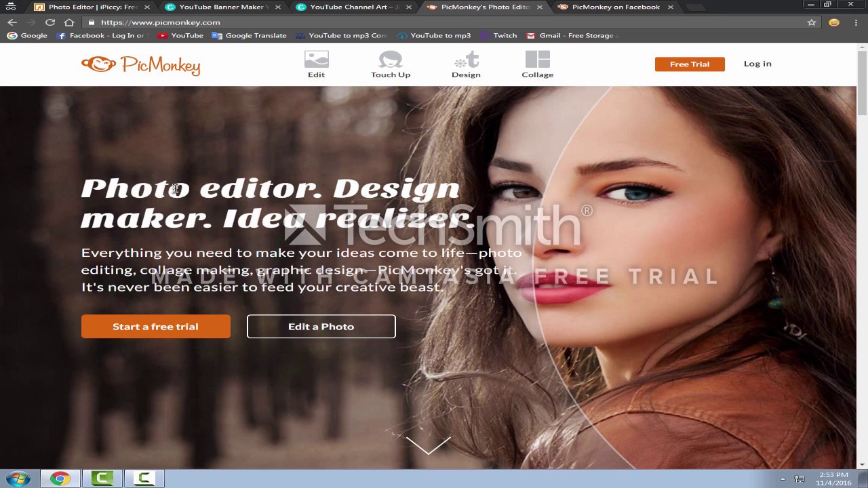Screen dimensions: 868x488
Task: Close the YouTube Channel Art tab
Action: pos(408,7)
